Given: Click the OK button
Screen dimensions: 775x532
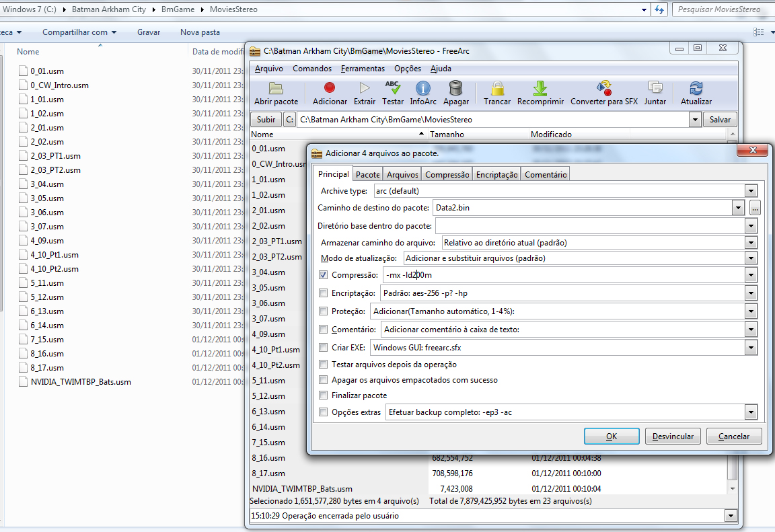Looking at the screenshot, I should coord(612,436).
